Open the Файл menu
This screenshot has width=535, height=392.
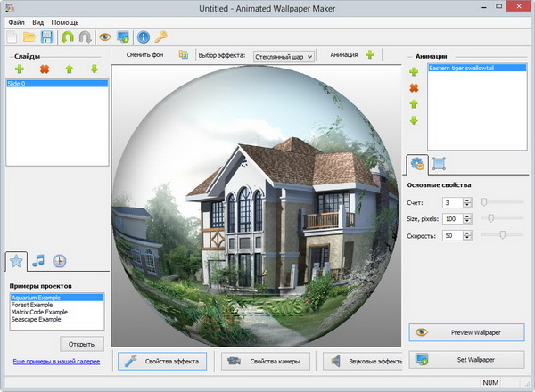(16, 20)
